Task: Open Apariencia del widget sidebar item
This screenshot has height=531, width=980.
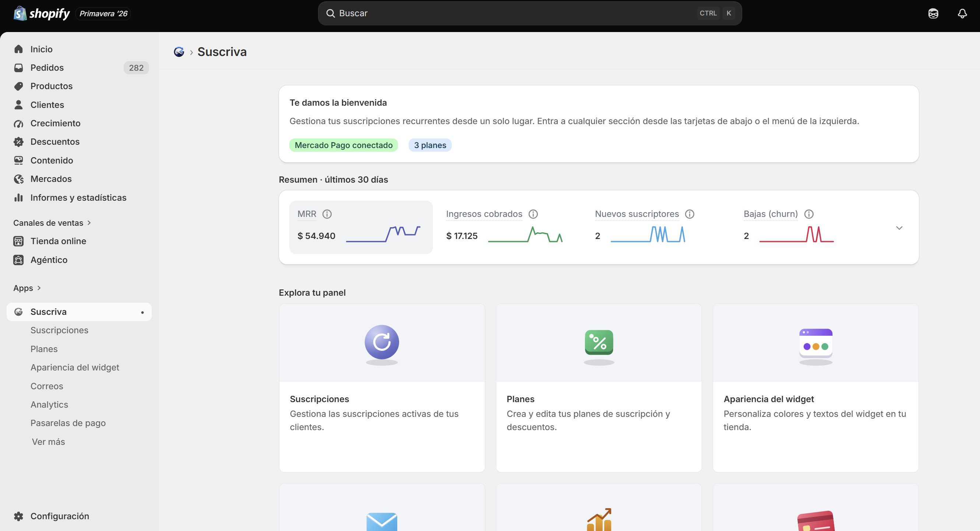Action: pos(75,368)
